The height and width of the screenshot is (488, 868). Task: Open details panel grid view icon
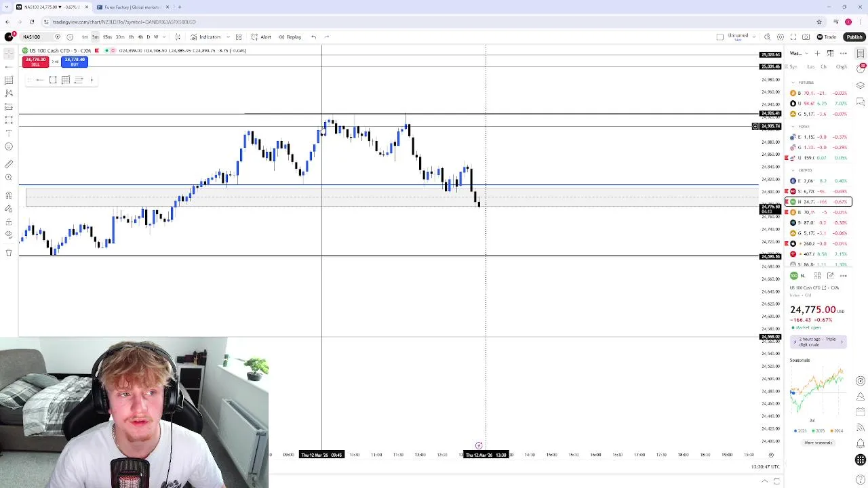(x=818, y=276)
